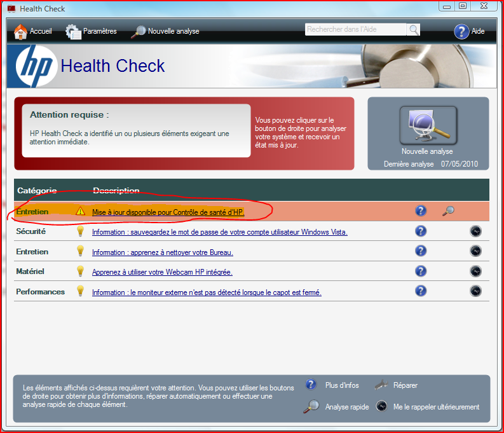Click light bulb icon on Performances row
The image size is (504, 433).
click(80, 291)
